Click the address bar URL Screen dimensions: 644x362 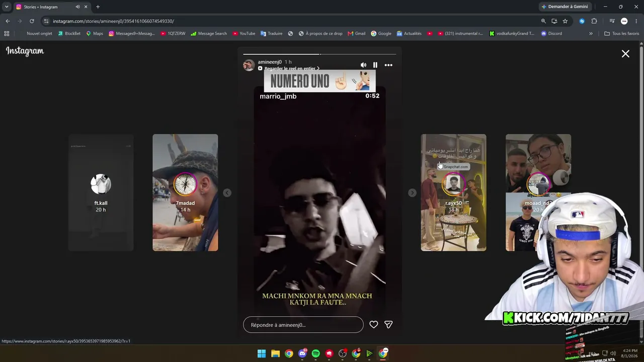click(x=113, y=21)
